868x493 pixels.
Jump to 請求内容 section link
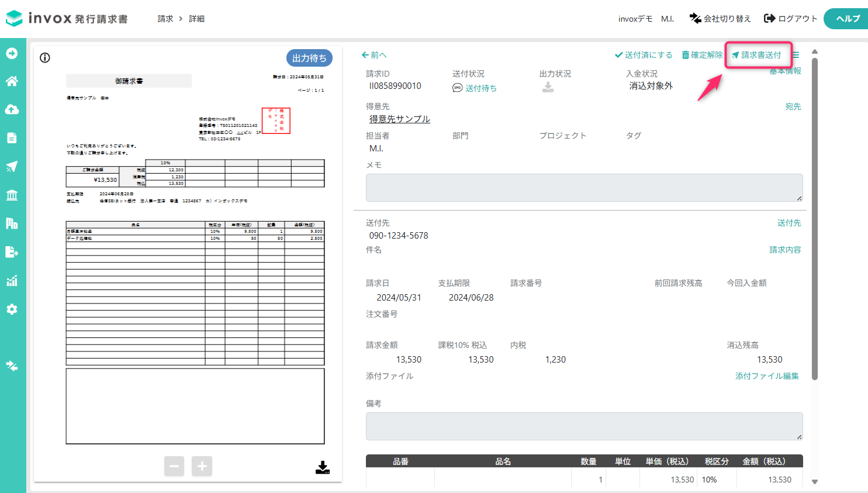(x=785, y=250)
